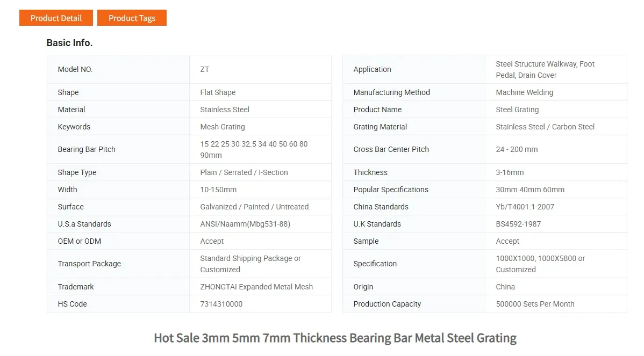This screenshot has width=644, height=356.
Task: Click the Basic Info. heading
Action: pyautogui.click(x=69, y=43)
